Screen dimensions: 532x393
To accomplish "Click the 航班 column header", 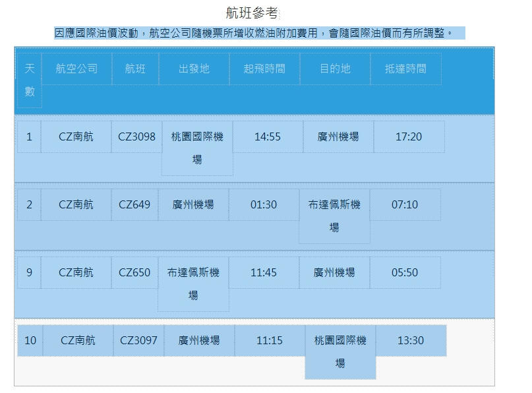I will [135, 69].
